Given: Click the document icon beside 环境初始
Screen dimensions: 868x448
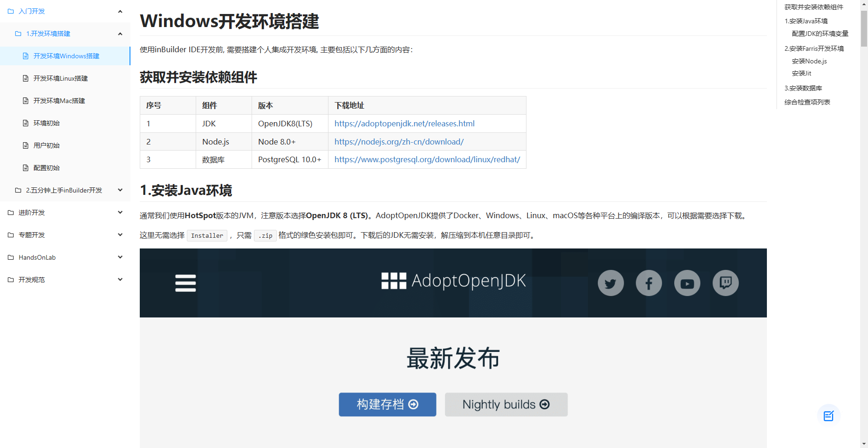Looking at the screenshot, I should tap(26, 123).
